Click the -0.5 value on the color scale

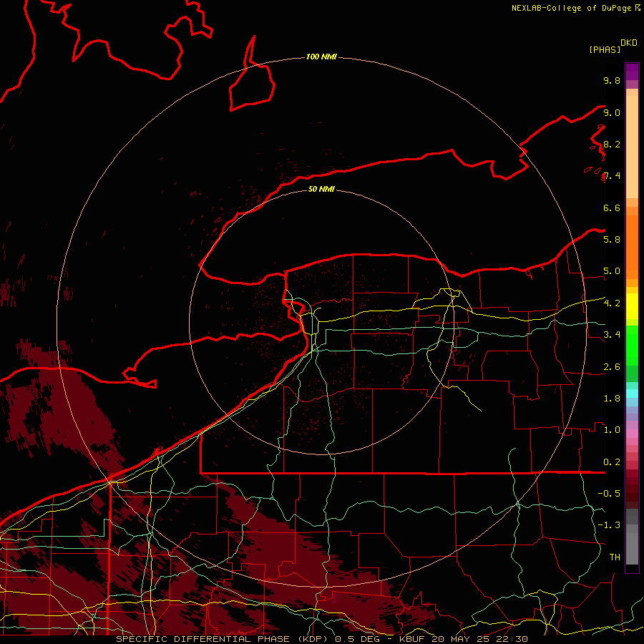point(609,493)
